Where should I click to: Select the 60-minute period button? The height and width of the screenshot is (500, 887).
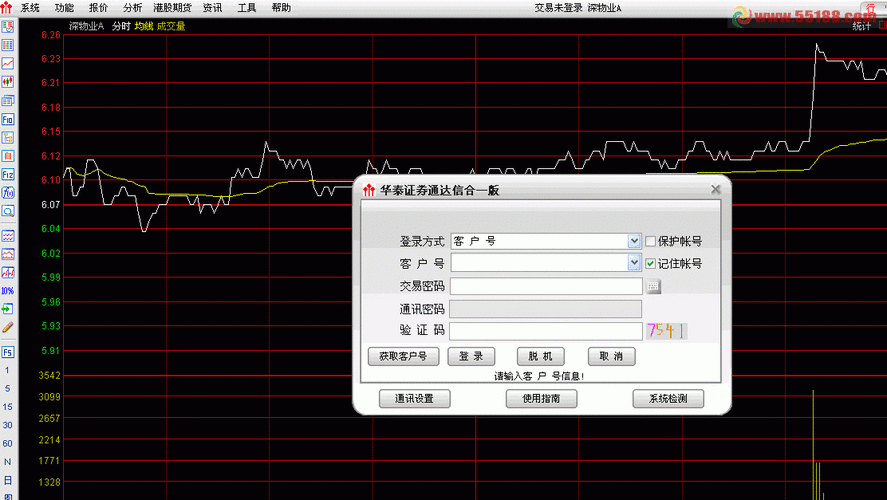[x=7, y=443]
